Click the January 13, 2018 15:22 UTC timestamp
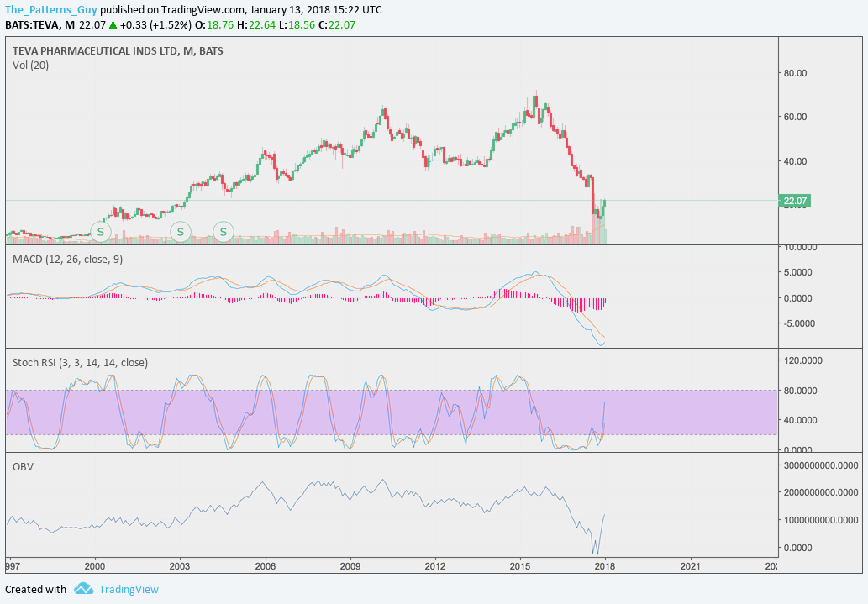 click(x=315, y=10)
